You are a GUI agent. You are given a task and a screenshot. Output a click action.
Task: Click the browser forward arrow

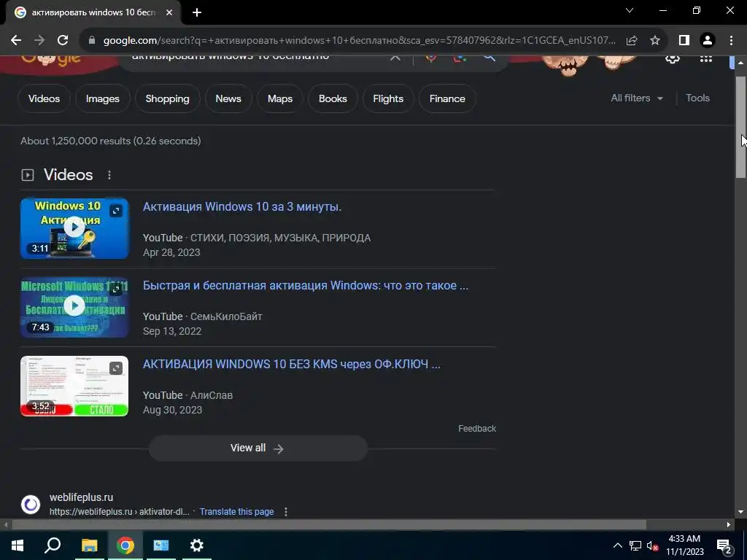pyautogui.click(x=39, y=41)
